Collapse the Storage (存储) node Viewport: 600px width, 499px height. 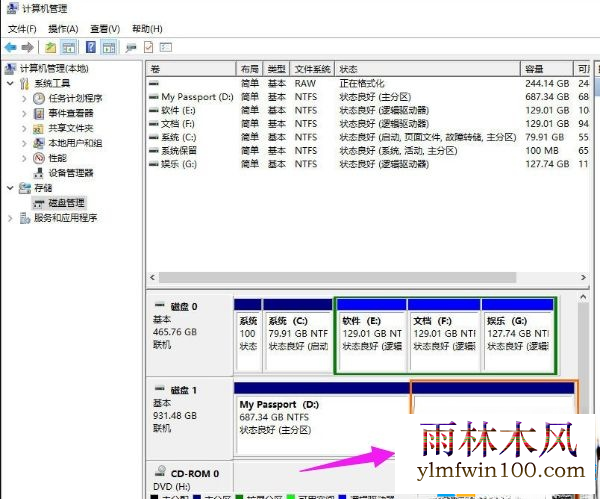coord(10,188)
